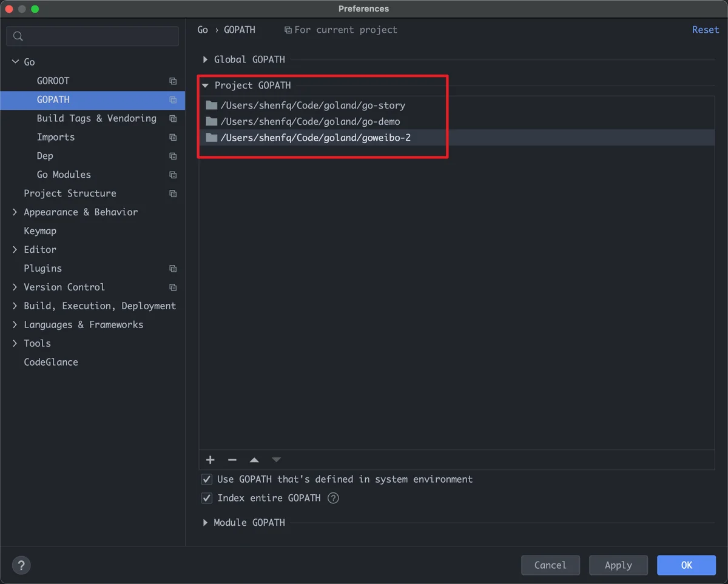Click the Index entire GOPATH help icon
This screenshot has height=584, width=728.
coord(333,498)
